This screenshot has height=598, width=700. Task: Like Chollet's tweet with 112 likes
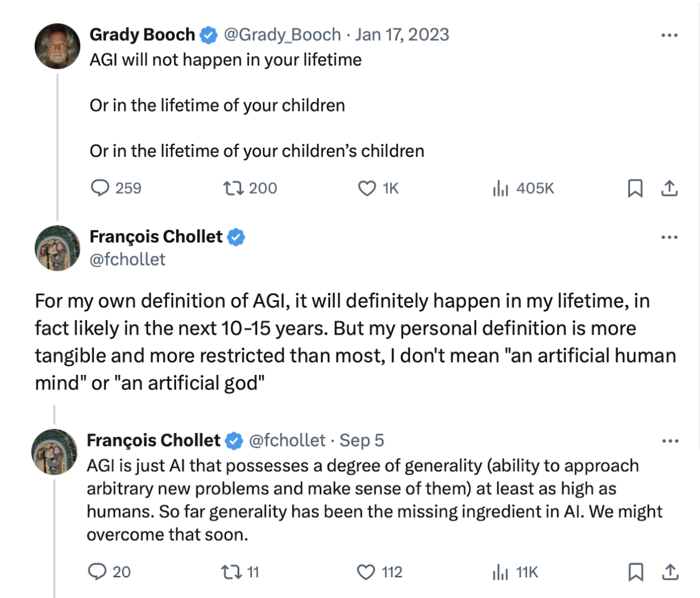366,572
